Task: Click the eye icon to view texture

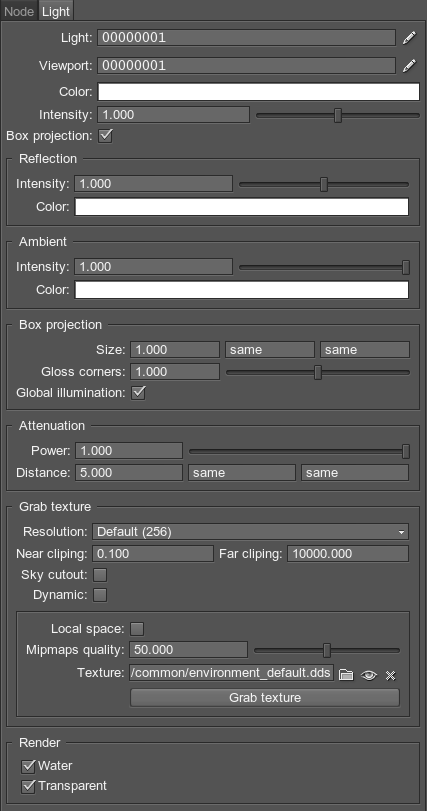Action: (369, 675)
